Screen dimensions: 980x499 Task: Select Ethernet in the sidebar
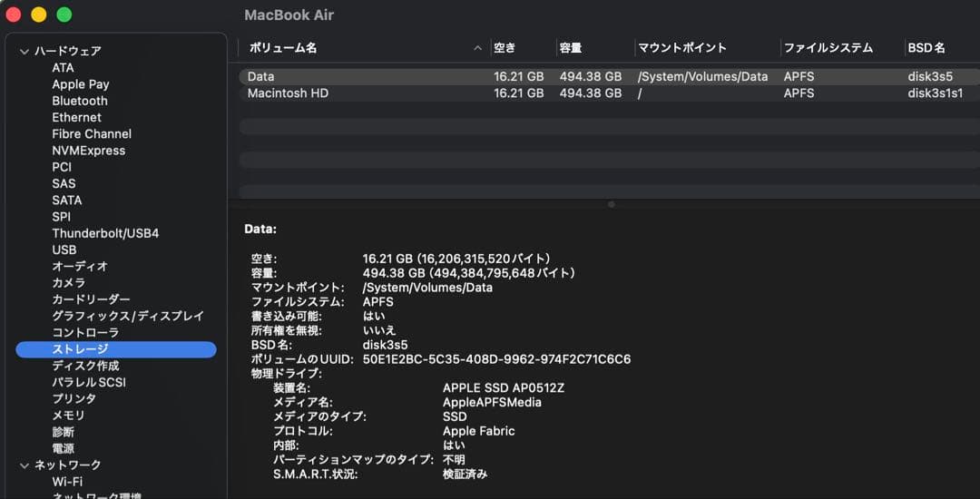tap(77, 117)
